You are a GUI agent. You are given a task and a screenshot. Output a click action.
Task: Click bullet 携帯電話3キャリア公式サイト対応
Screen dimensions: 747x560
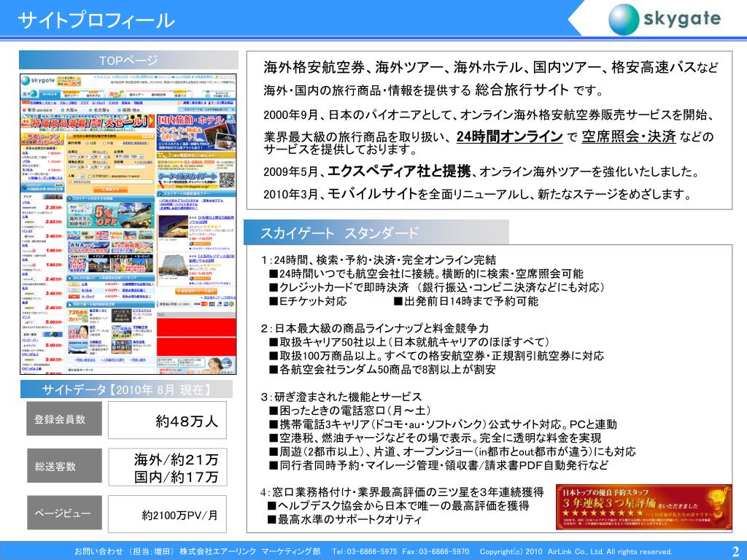click(x=443, y=425)
